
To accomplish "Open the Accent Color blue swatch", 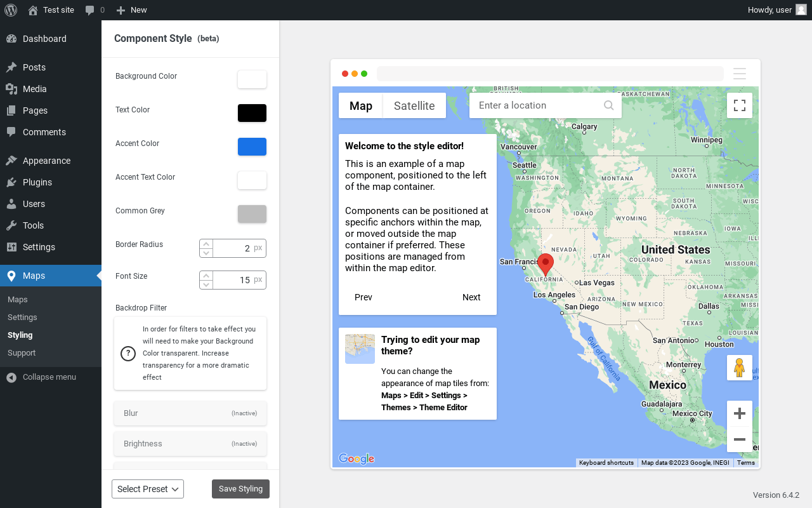I will click(x=252, y=147).
